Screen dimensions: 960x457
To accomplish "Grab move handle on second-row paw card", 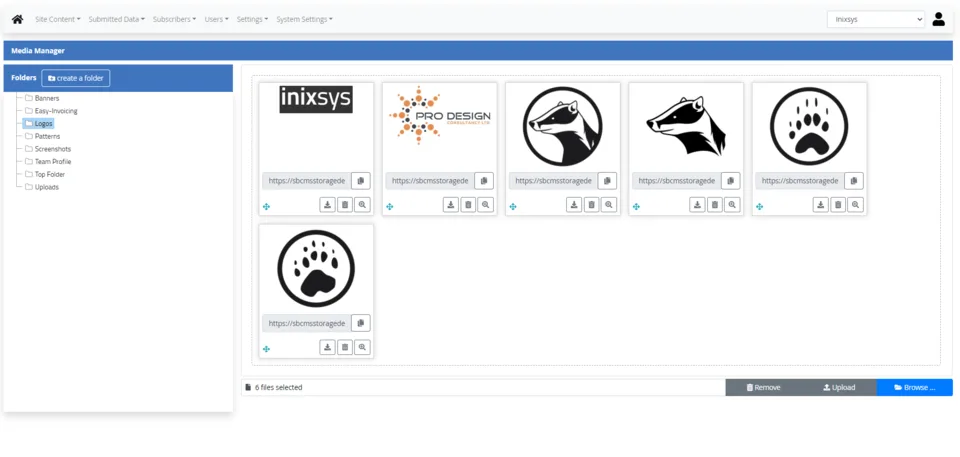I will click(x=266, y=349).
